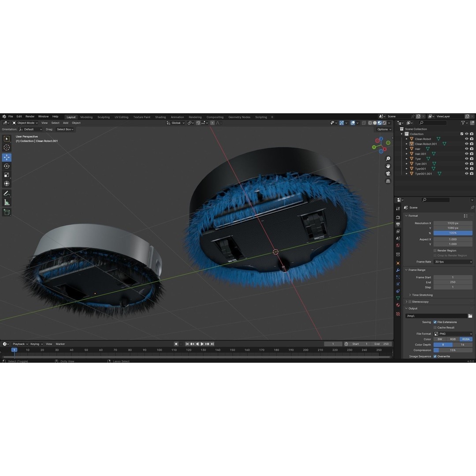Open the Render menu
The image size is (476, 476).
pos(30,117)
